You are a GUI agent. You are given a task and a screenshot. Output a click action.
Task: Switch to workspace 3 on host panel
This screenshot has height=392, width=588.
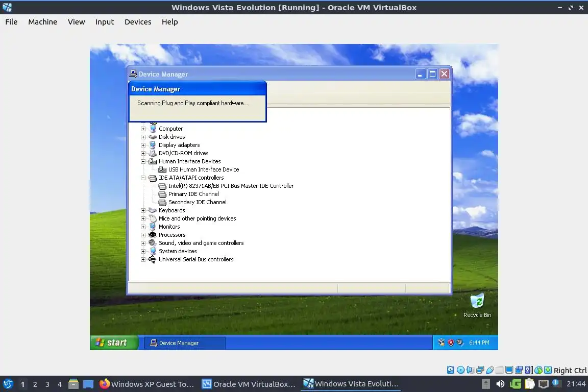[47, 384]
